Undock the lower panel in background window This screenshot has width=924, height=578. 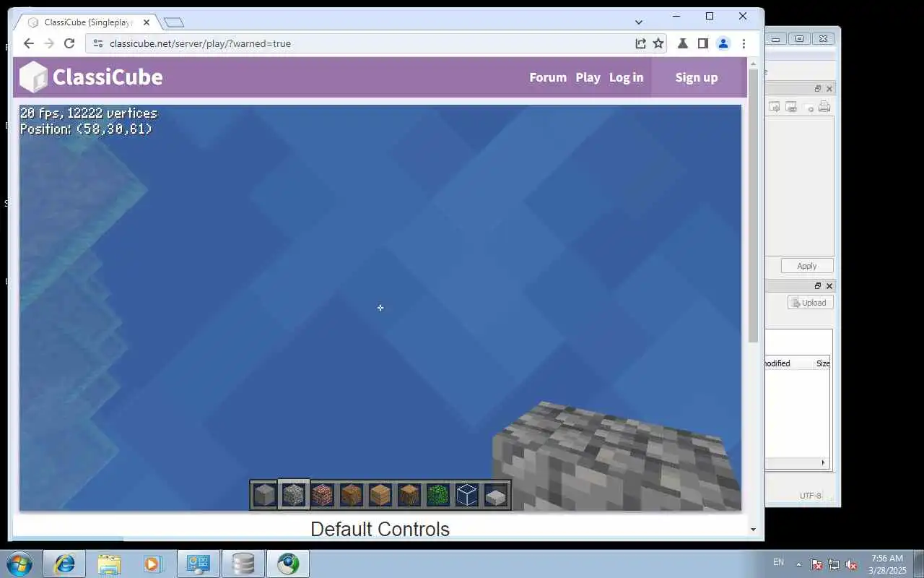click(x=818, y=286)
